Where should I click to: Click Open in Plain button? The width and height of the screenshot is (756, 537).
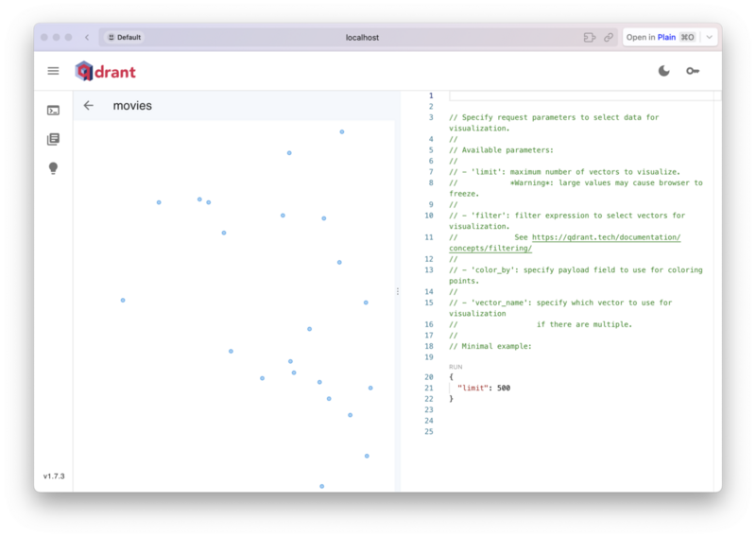pos(661,37)
